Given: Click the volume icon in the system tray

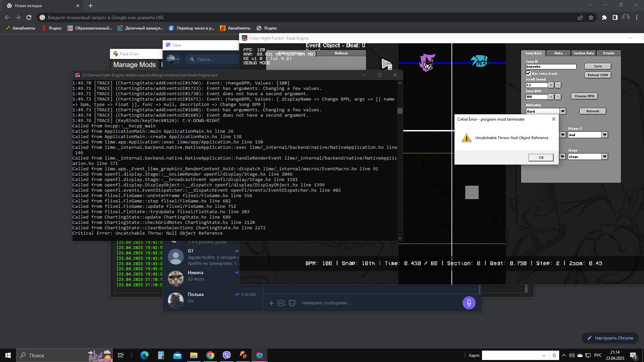Looking at the screenshot, I should click(572, 355).
